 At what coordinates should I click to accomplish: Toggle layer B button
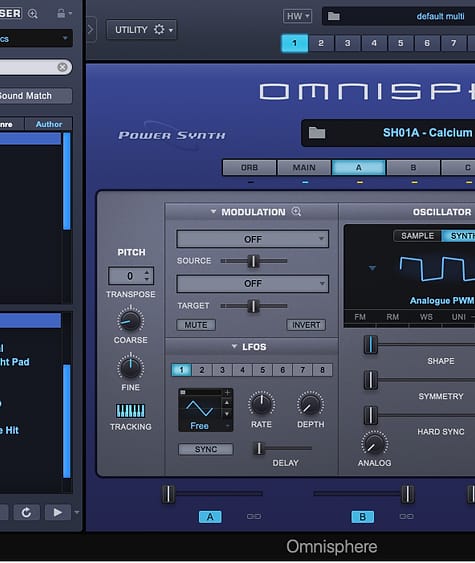363,517
